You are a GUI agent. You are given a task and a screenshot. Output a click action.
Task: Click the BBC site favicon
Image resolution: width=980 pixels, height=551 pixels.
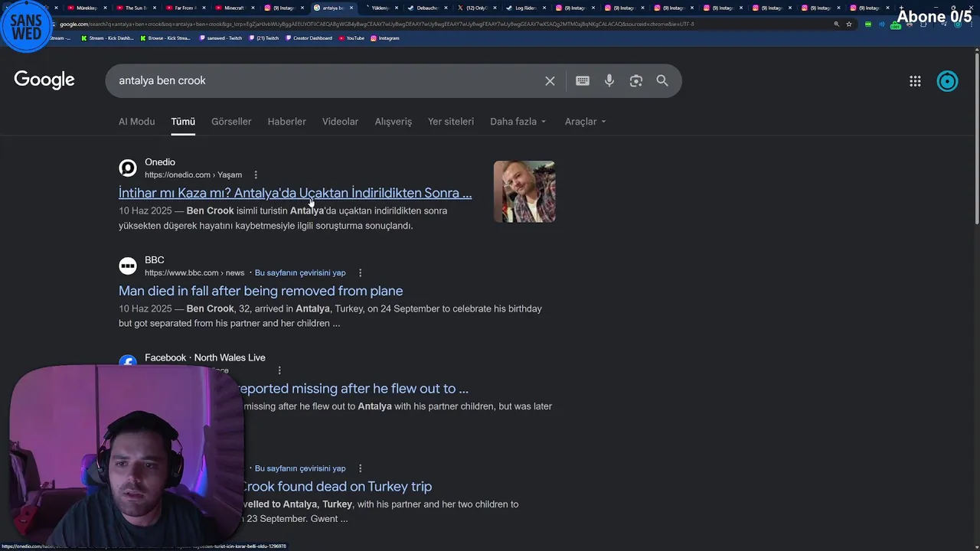pyautogui.click(x=128, y=266)
